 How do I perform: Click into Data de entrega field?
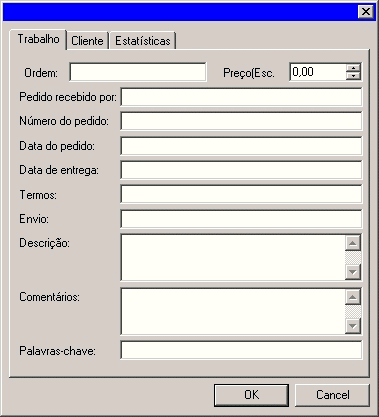click(241, 170)
